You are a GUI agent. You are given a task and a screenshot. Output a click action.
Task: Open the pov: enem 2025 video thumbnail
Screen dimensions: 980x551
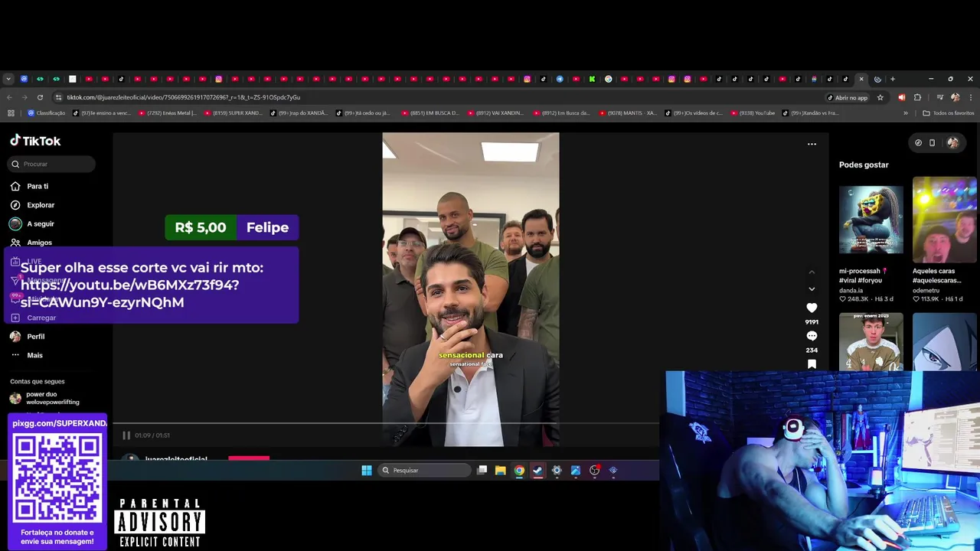871,341
